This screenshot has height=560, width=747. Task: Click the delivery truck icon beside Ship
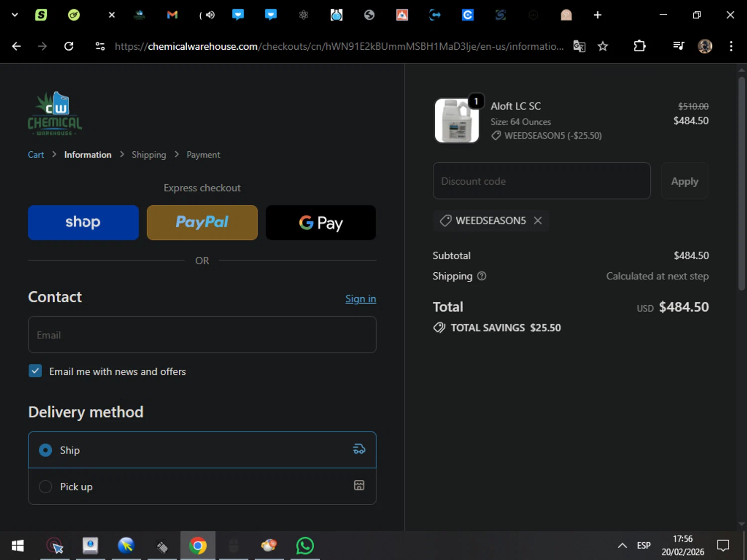(x=359, y=449)
